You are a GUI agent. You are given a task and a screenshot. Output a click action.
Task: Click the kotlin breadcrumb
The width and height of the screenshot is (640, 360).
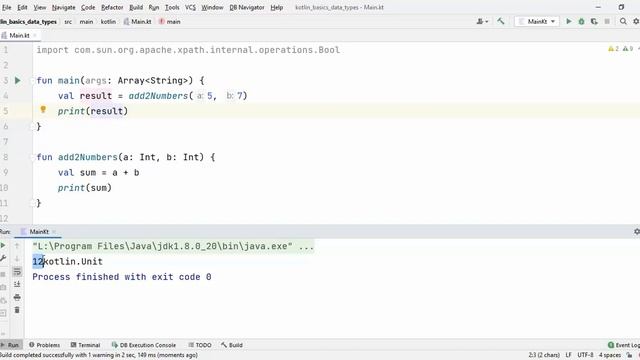pos(108,22)
